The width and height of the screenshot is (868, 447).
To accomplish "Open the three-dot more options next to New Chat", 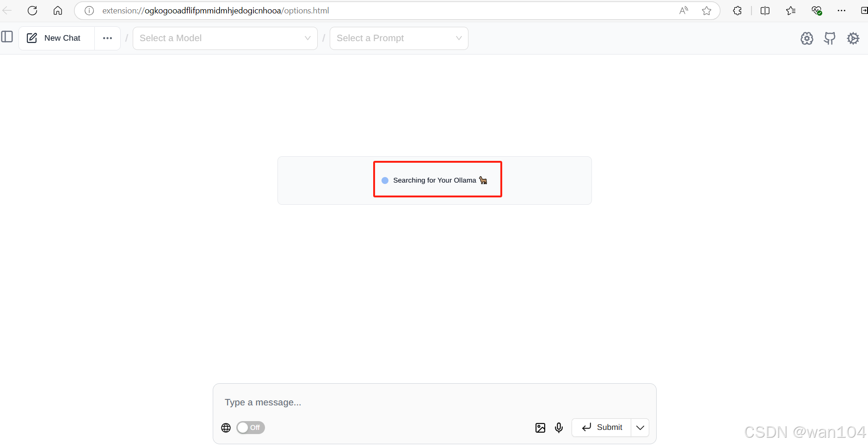I will [108, 38].
